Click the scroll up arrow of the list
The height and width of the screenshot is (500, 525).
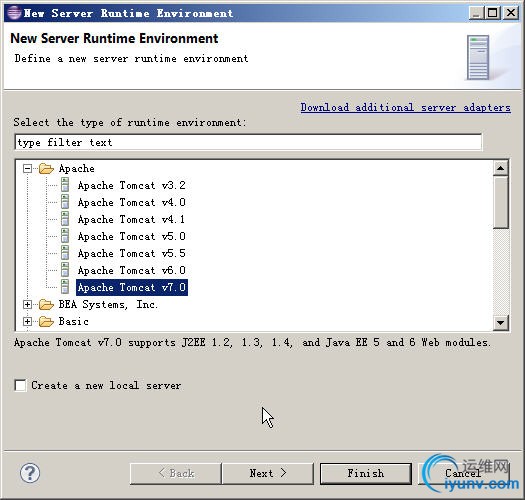click(501, 168)
